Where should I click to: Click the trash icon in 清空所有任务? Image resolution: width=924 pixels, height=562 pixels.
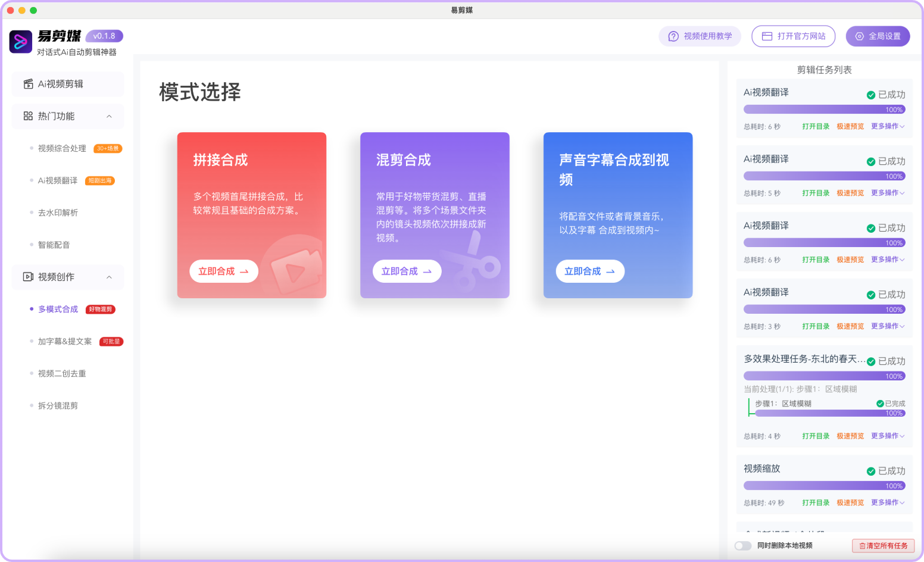[862, 546]
